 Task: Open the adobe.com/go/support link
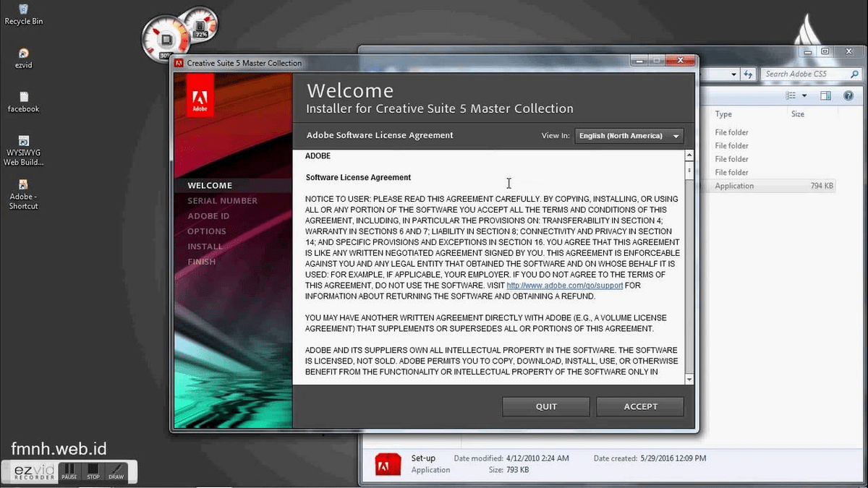565,285
